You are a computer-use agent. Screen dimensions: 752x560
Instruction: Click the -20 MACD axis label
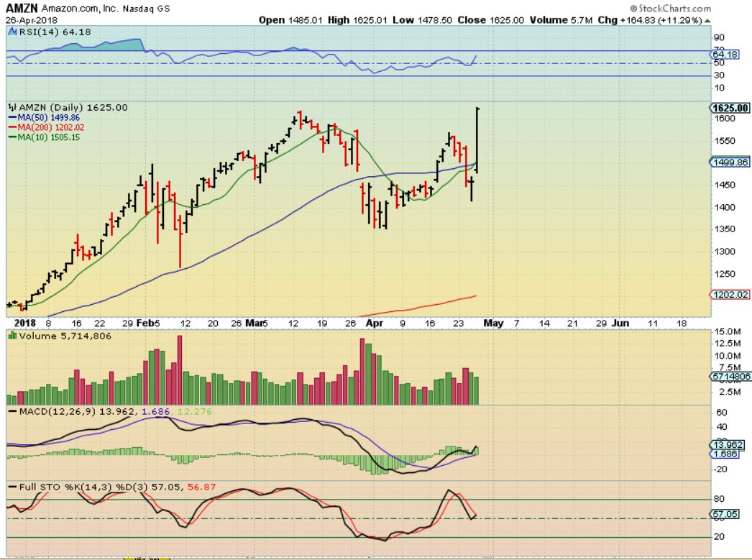coord(720,469)
